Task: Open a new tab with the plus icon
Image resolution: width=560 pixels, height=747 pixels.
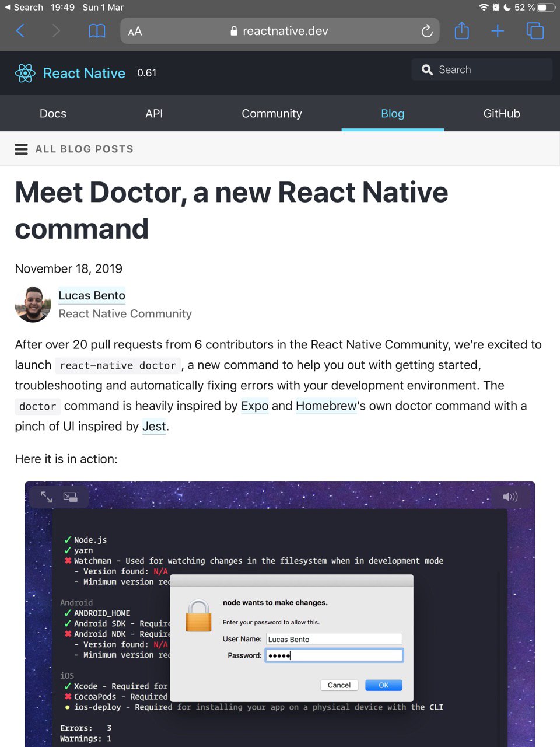Action: pos(498,31)
